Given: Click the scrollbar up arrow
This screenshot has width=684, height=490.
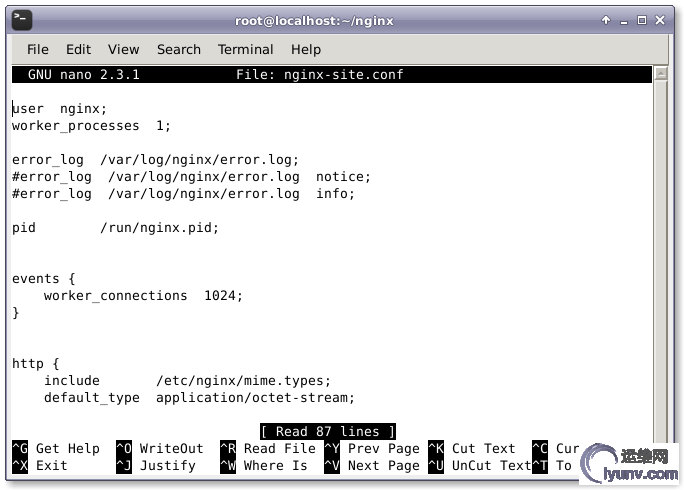Looking at the screenshot, I should (x=661, y=73).
